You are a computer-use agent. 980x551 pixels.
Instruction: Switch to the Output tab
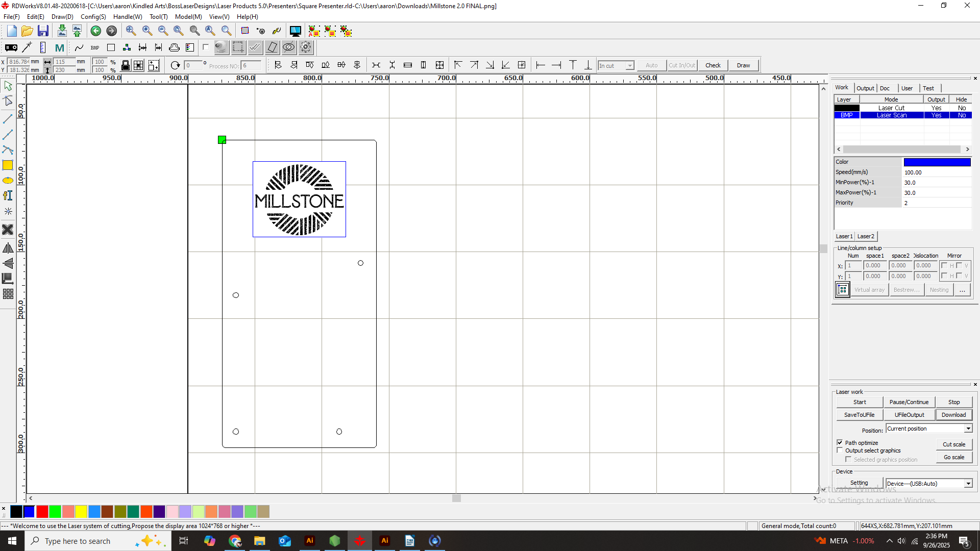[x=865, y=88]
